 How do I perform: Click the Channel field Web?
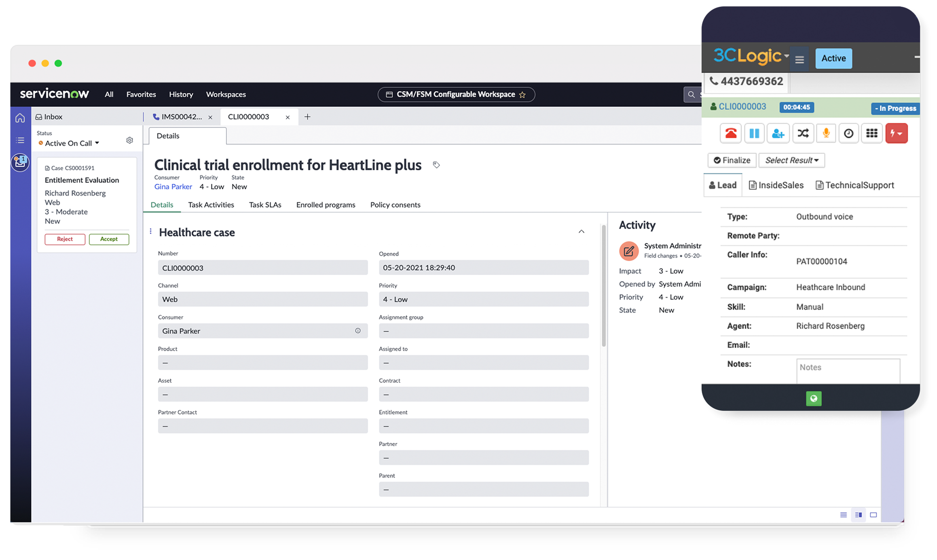coord(263,299)
